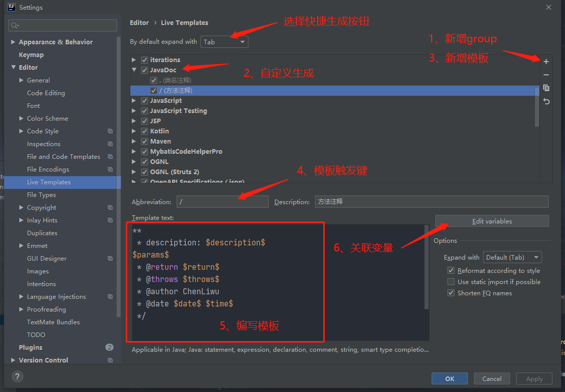Click project-level icon beside Copyright

tap(110, 208)
